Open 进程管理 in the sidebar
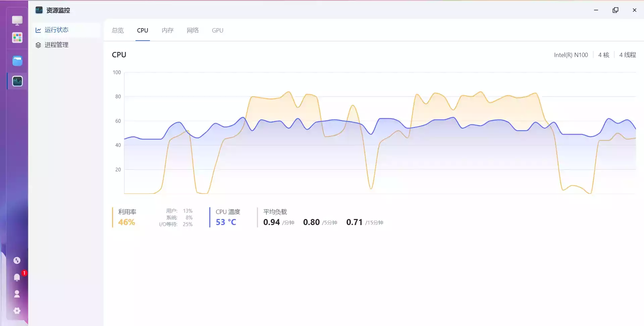 tap(67, 45)
